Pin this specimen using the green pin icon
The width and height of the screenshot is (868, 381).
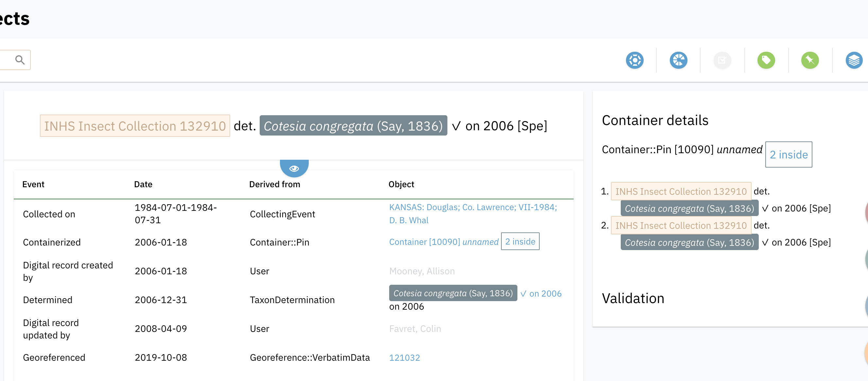pyautogui.click(x=810, y=60)
